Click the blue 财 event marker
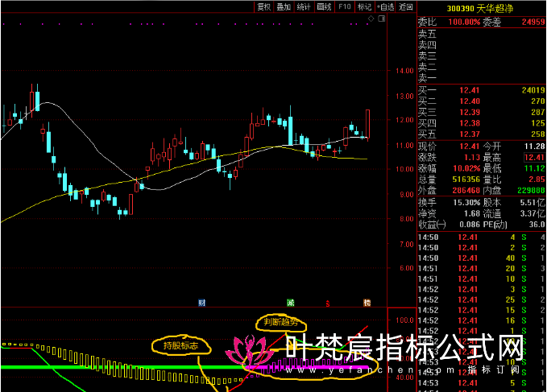This screenshot has height=392, width=547. click(201, 303)
